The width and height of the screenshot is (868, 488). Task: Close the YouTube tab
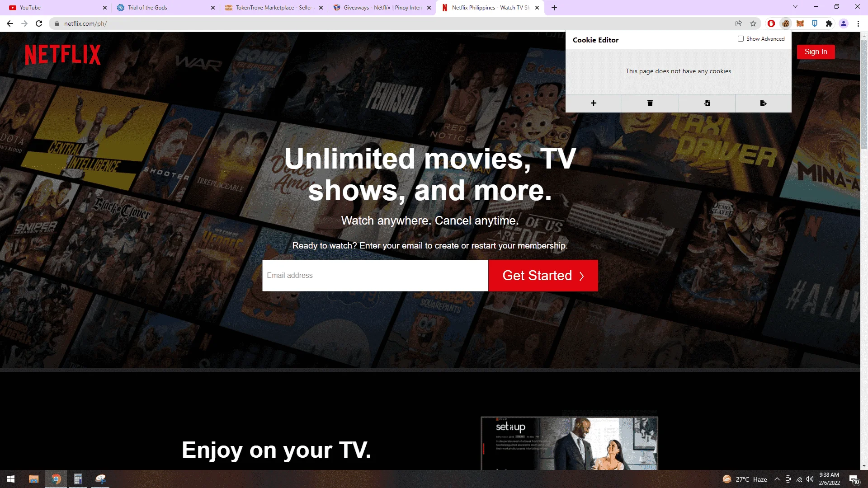105,8
